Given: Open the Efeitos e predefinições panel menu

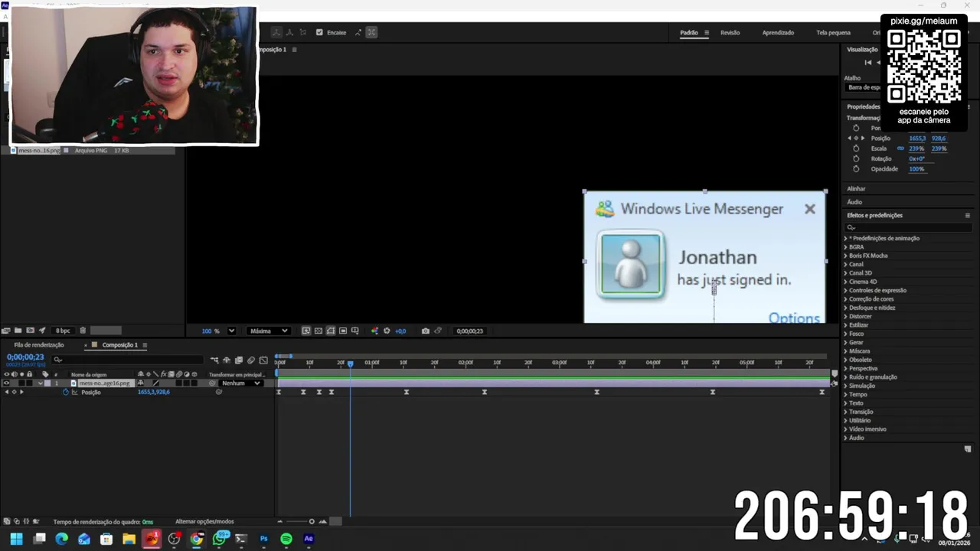Looking at the screenshot, I should click(x=967, y=216).
